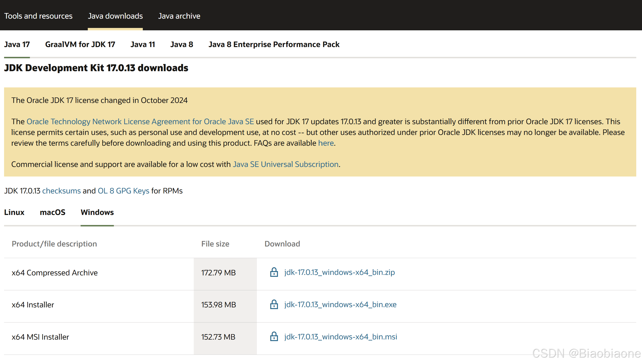Screen dimensions: 642x364
Task: Switch to the macOS downloads tab
Action: (x=53, y=212)
